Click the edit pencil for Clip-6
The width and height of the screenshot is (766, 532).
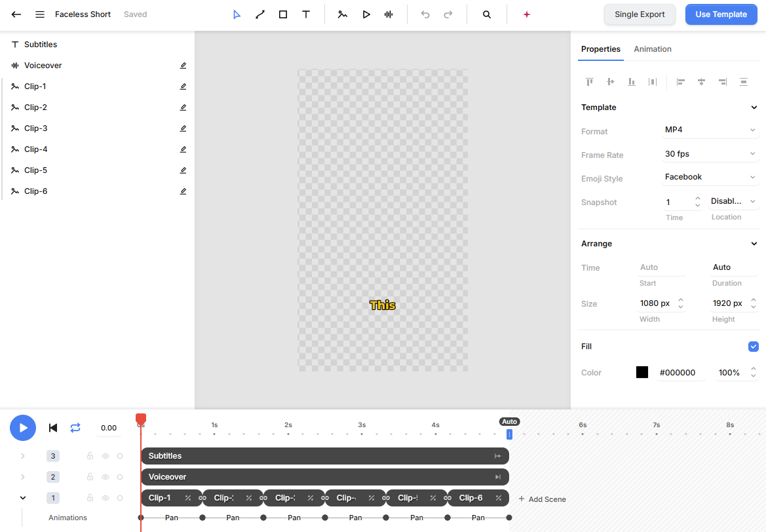pos(183,191)
